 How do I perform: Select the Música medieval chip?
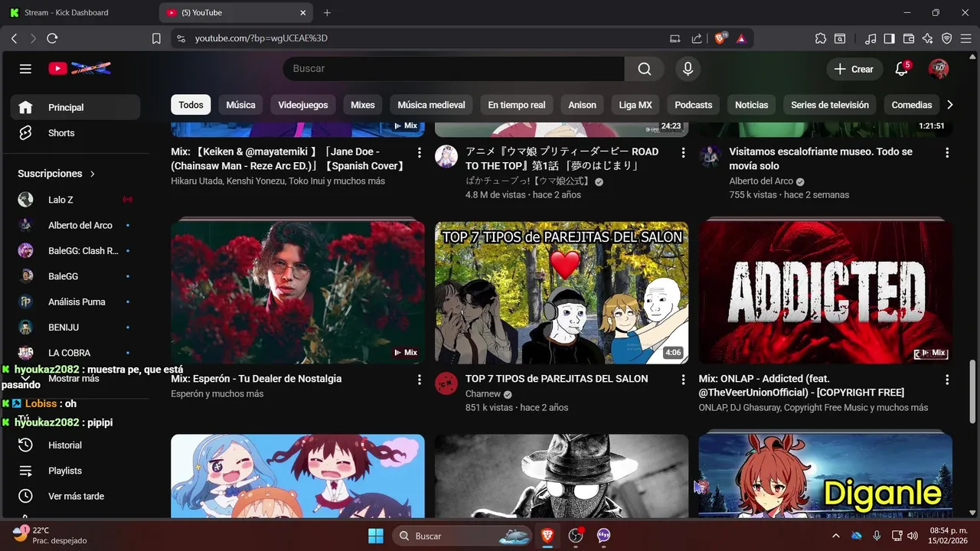tap(431, 105)
